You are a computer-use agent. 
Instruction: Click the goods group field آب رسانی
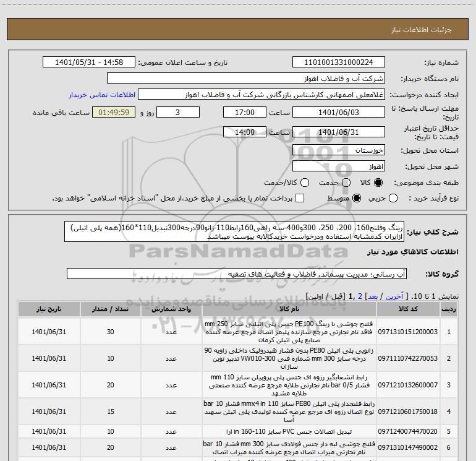(x=237, y=274)
